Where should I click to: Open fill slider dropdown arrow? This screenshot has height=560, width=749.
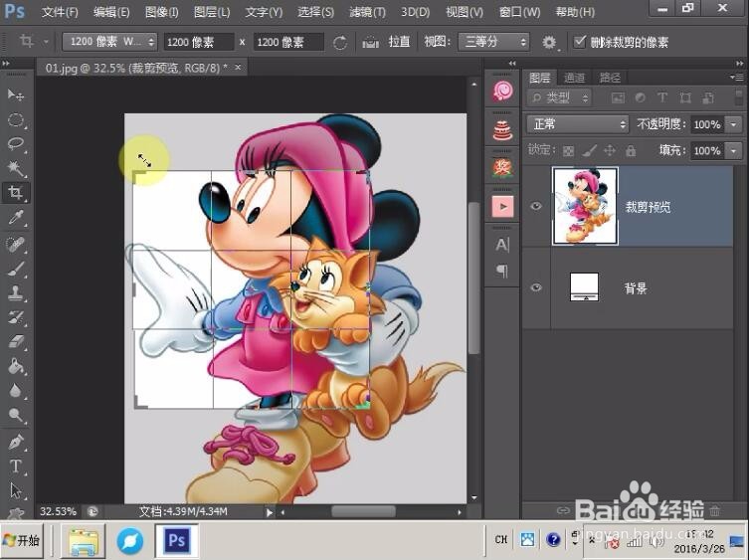733,151
